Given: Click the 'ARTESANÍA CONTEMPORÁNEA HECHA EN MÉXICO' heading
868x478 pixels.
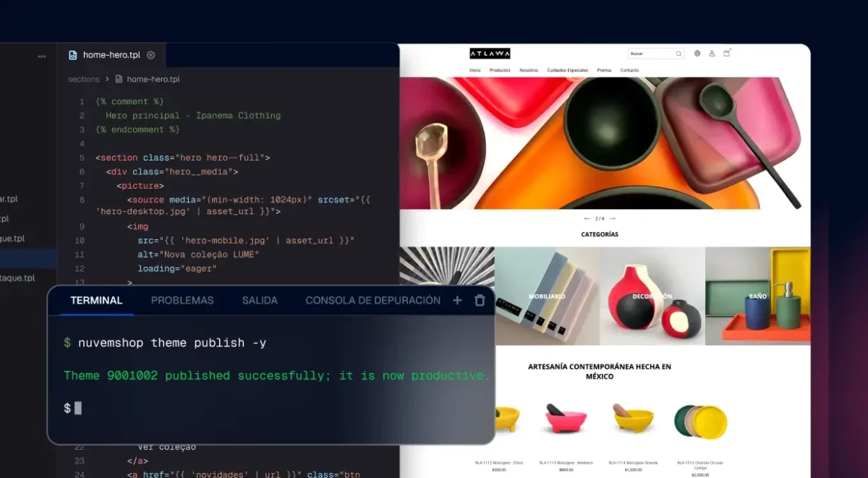Looking at the screenshot, I should [600, 372].
